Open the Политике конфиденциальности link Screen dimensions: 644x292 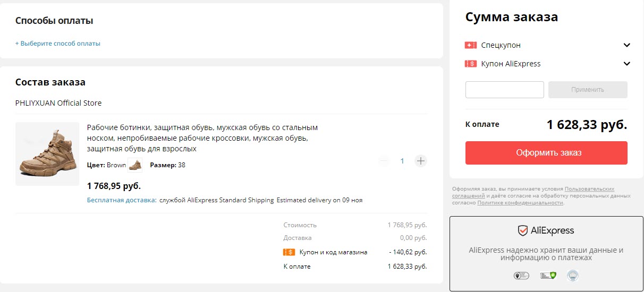pyautogui.click(x=520, y=203)
